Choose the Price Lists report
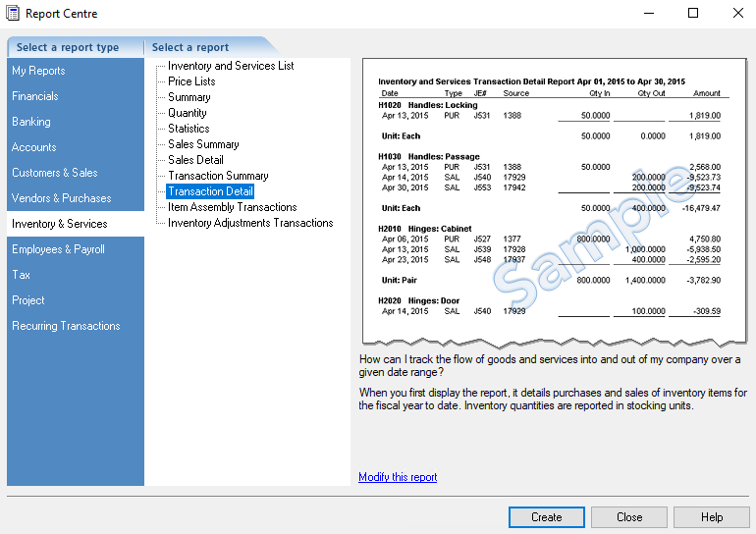756x534 pixels. [191, 81]
